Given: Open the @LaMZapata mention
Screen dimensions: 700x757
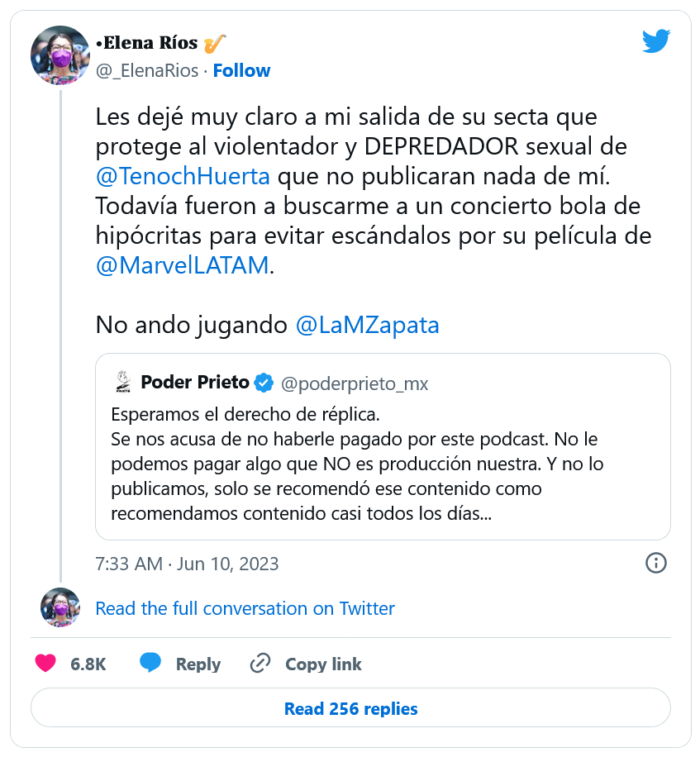Looking at the screenshot, I should [x=367, y=325].
